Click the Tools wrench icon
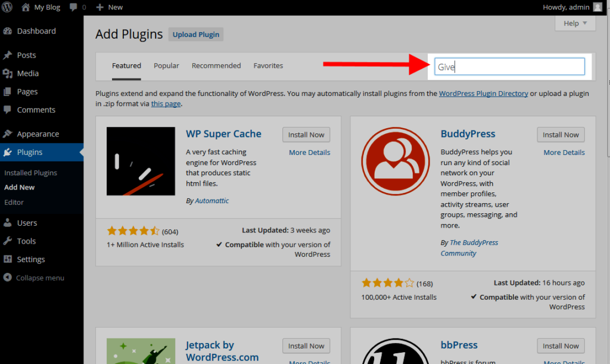610x364 pixels. tap(7, 241)
